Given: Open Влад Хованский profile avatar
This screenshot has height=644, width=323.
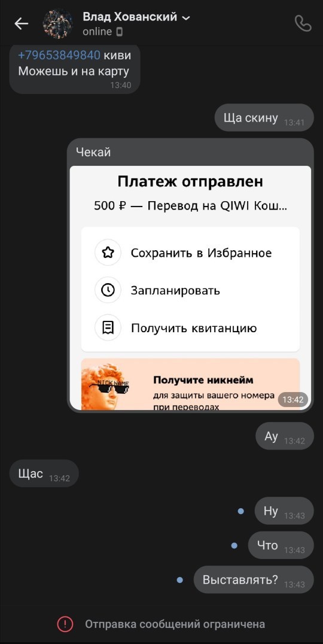Looking at the screenshot, I should [x=58, y=24].
